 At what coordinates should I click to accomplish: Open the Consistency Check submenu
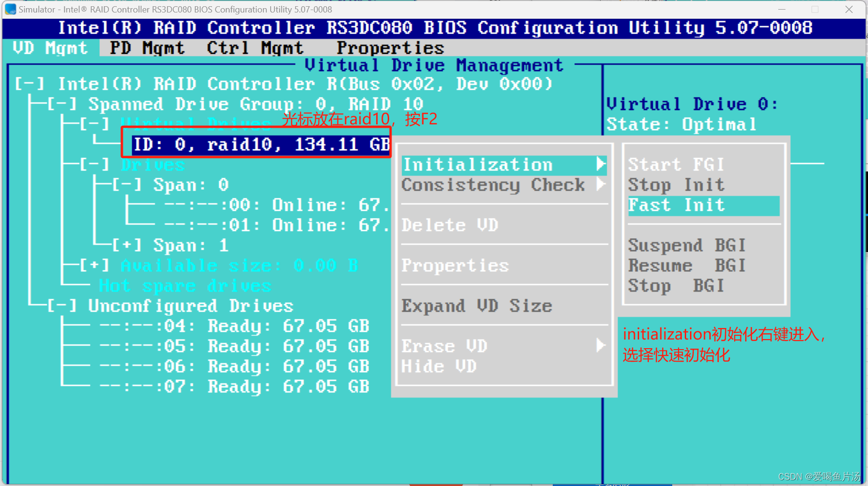[504, 185]
